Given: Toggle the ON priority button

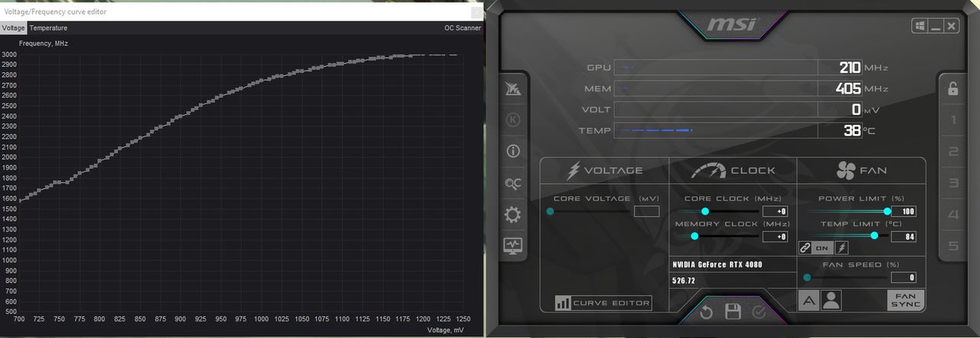Looking at the screenshot, I should click(822, 248).
